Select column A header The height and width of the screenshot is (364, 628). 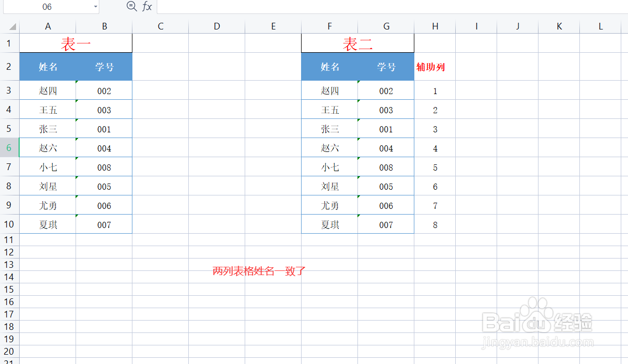[48, 25]
